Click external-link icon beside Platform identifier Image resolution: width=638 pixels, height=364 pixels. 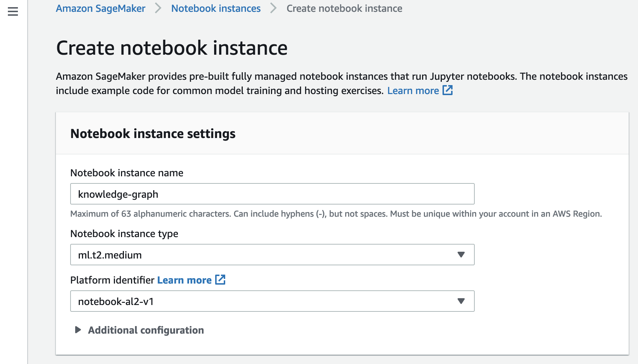(x=220, y=280)
